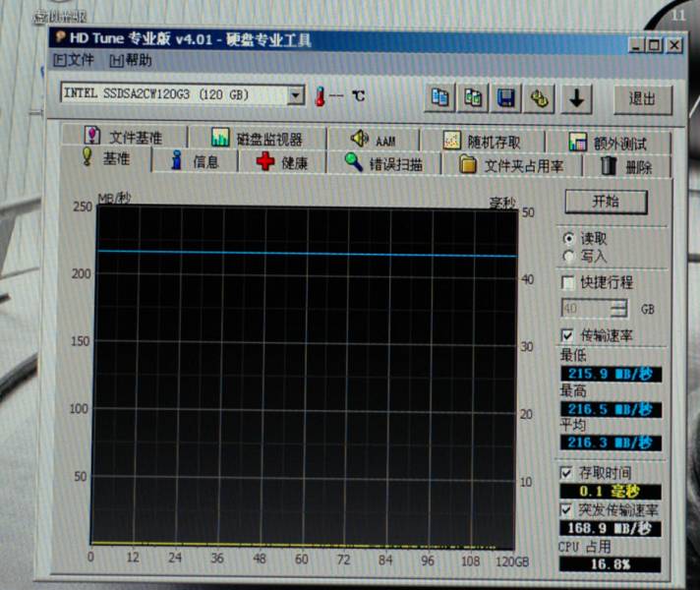700x590 pixels.
Task: Open the AAM tab with speaker icon
Action: point(373,141)
